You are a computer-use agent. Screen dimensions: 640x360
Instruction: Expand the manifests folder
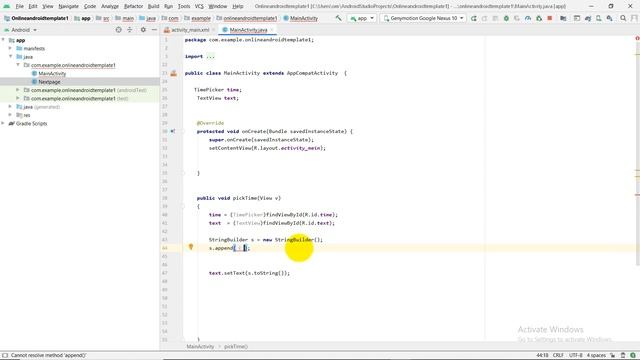10,48
